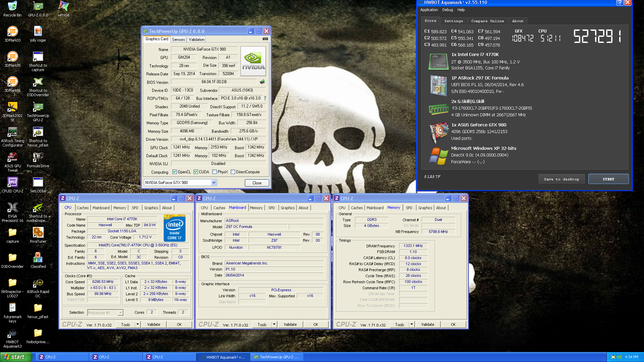
Task: Open Caches tab in first CPU-Z window
Action: coord(83,208)
